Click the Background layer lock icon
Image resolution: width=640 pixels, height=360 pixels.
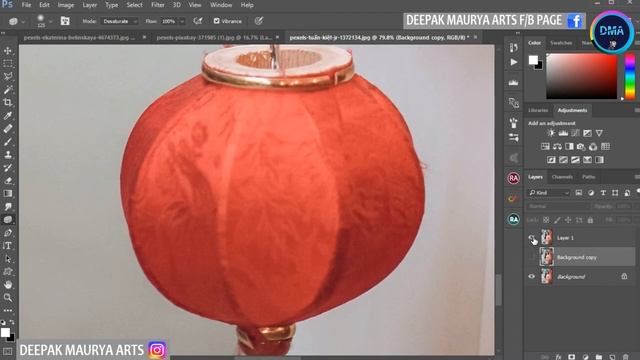624,276
